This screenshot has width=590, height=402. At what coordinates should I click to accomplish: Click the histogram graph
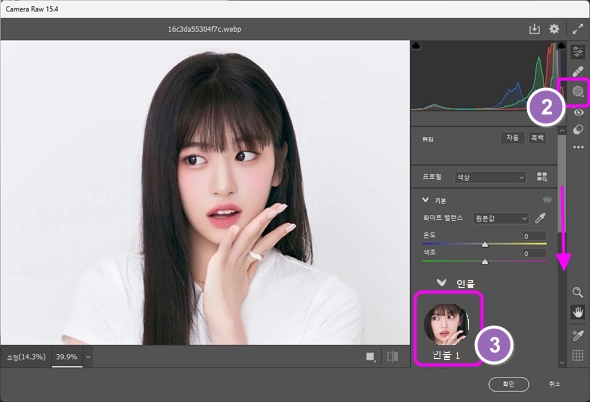click(x=488, y=76)
